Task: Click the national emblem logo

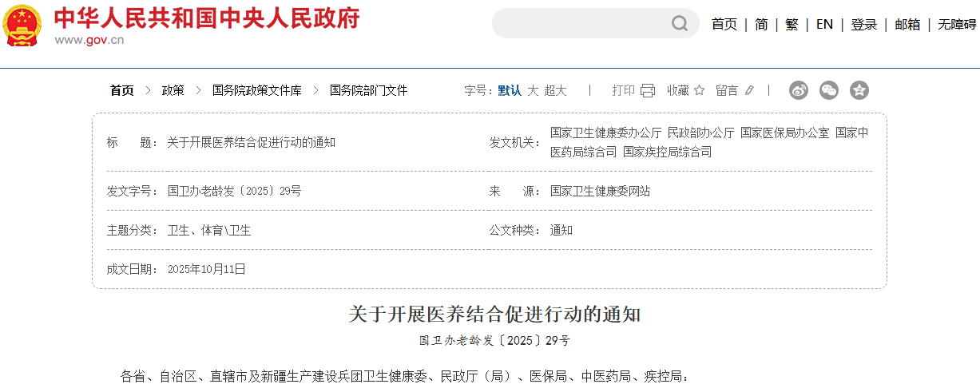Action: (x=22, y=25)
